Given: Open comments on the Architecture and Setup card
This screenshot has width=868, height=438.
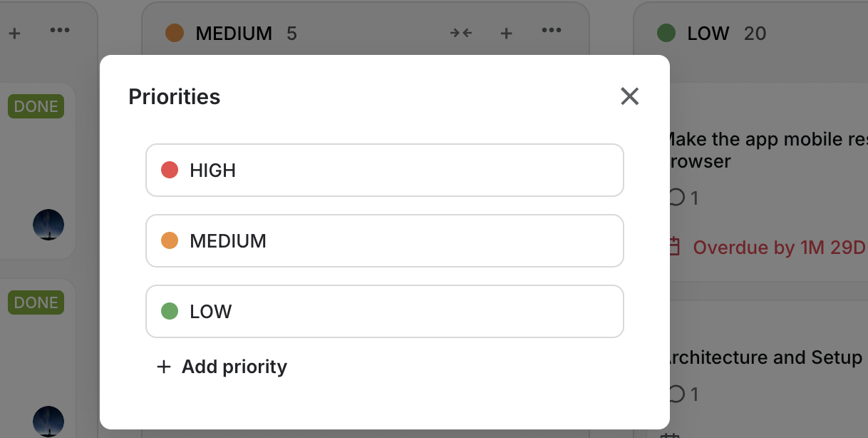Looking at the screenshot, I should click(x=683, y=393).
